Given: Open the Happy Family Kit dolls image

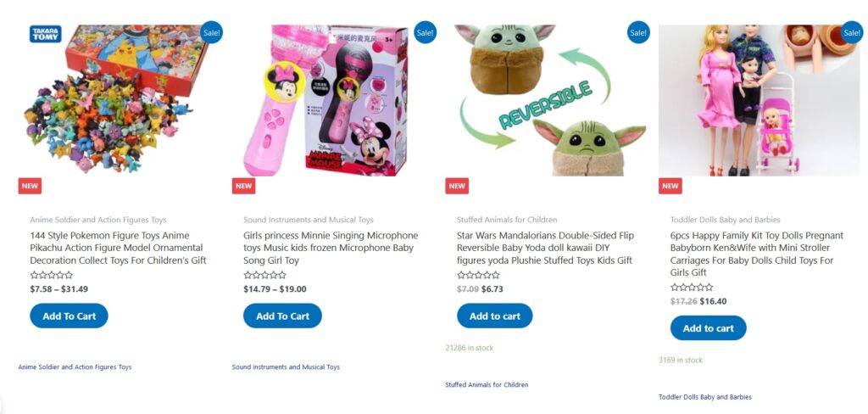Looking at the screenshot, I should point(759,100).
